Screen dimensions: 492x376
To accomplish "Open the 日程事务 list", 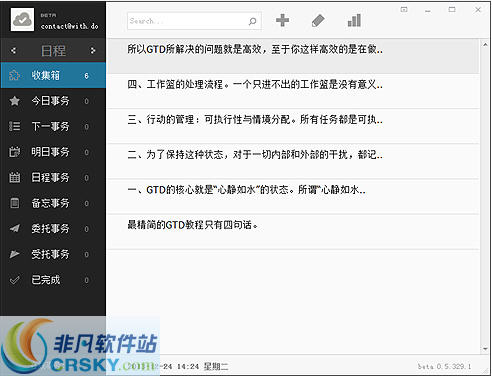I will [x=53, y=177].
